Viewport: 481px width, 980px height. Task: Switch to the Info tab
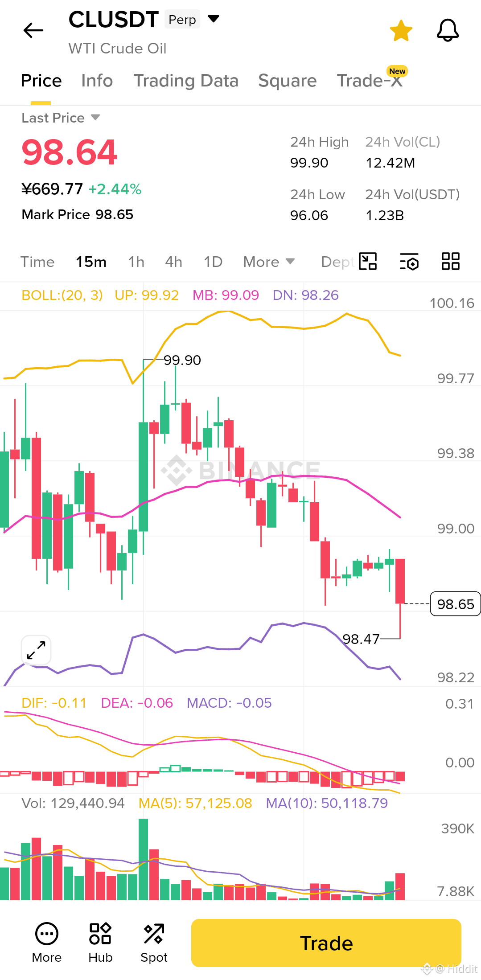tap(97, 81)
